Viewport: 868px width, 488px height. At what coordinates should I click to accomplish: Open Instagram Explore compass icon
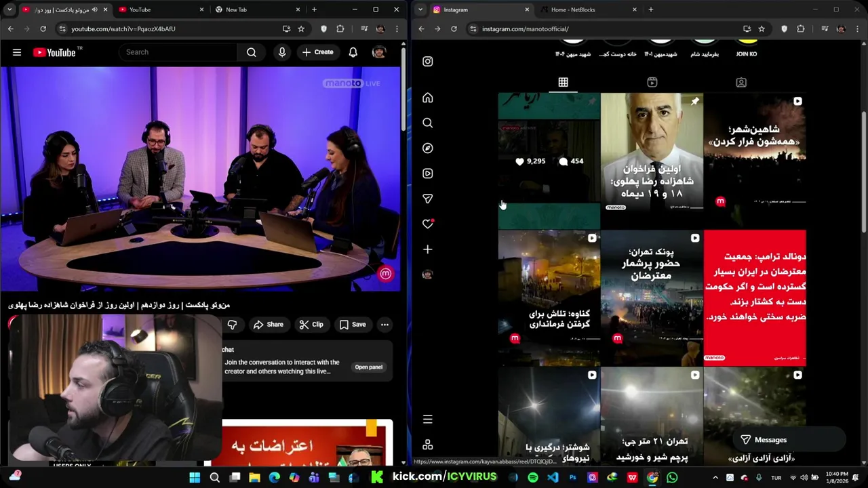tap(427, 148)
